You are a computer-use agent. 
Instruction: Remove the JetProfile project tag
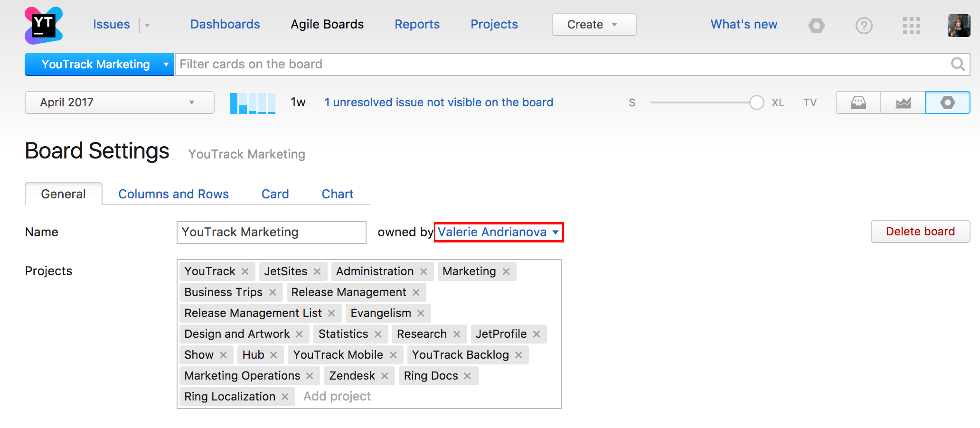537,334
